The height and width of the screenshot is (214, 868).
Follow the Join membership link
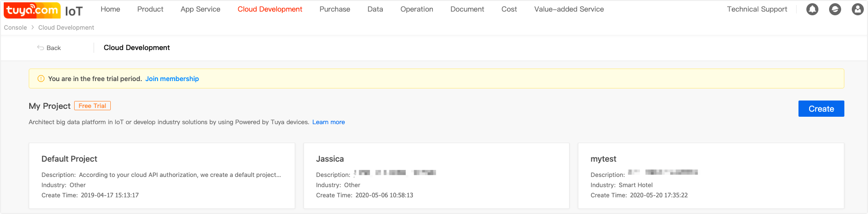click(x=172, y=79)
